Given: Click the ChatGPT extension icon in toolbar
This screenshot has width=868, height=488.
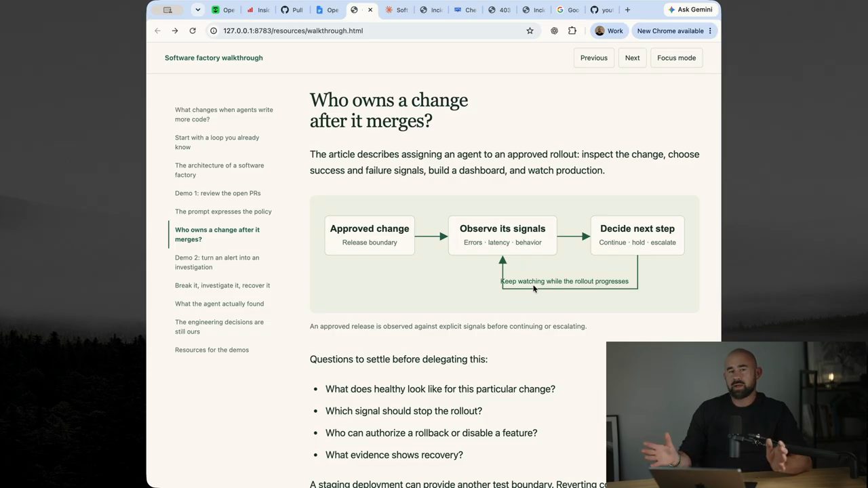Looking at the screenshot, I should point(554,30).
